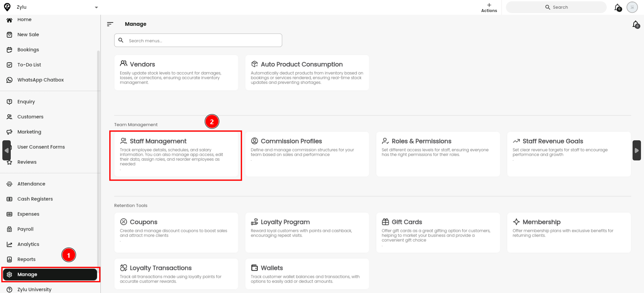Open the user profile avatar
This screenshot has height=293, width=644.
(x=632, y=7)
